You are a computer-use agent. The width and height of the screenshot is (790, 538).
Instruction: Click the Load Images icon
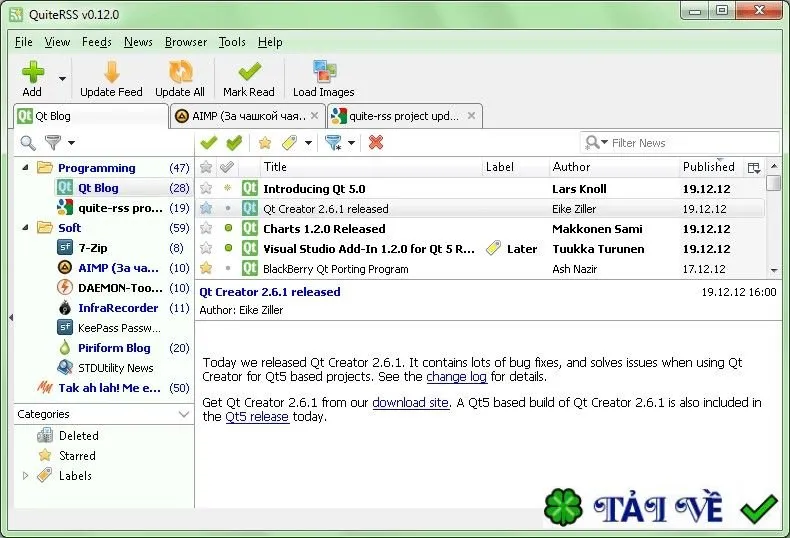pyautogui.click(x=324, y=72)
